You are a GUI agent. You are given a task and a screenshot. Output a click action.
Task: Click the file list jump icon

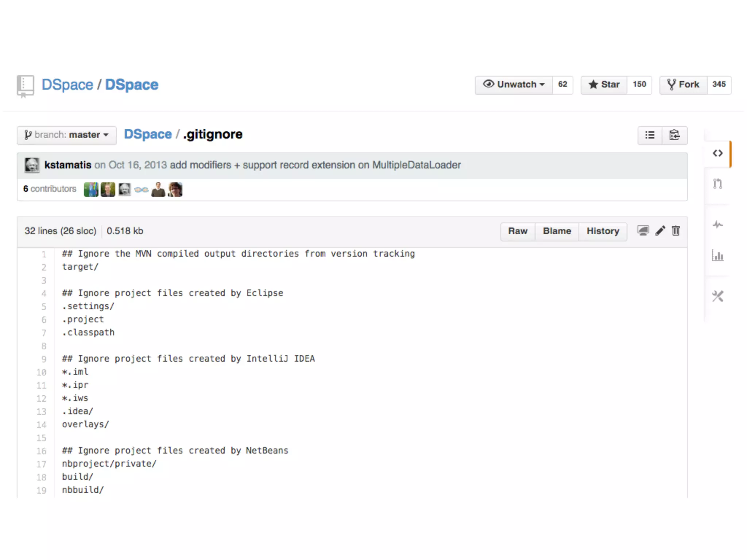coord(650,135)
